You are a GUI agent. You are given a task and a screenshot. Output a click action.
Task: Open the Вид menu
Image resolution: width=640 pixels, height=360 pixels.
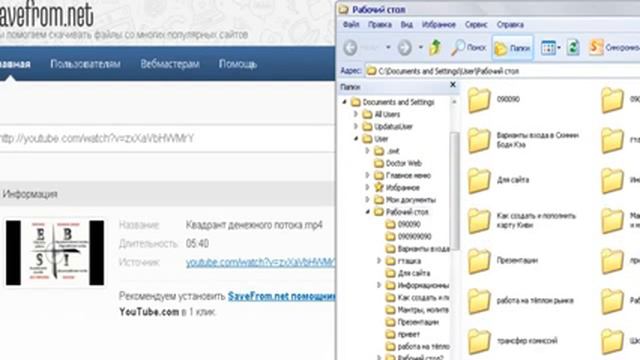click(x=407, y=24)
